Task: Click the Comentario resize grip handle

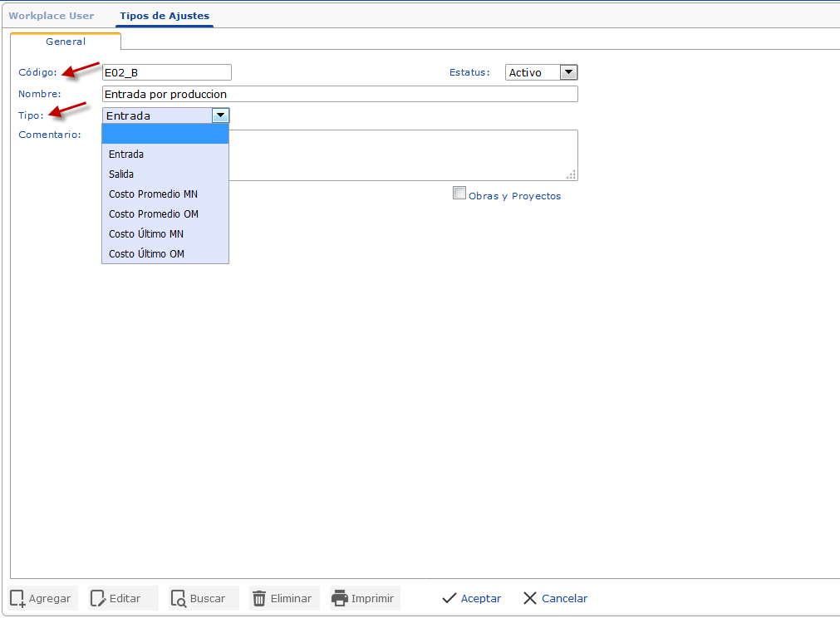Action: pyautogui.click(x=571, y=174)
